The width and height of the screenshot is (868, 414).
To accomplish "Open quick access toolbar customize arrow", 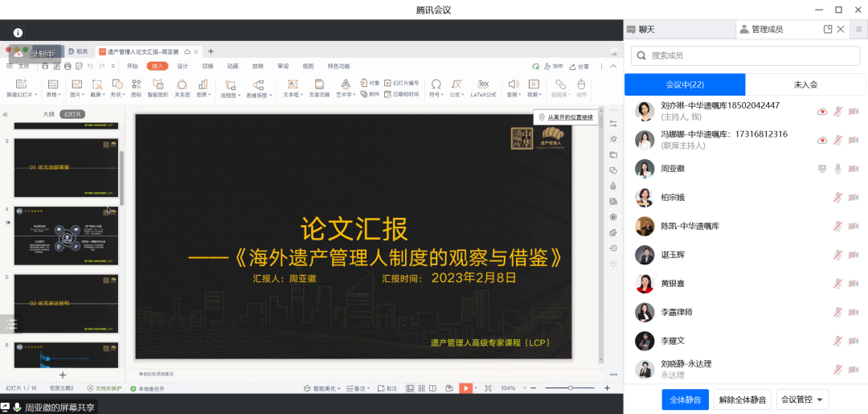I will click(113, 67).
